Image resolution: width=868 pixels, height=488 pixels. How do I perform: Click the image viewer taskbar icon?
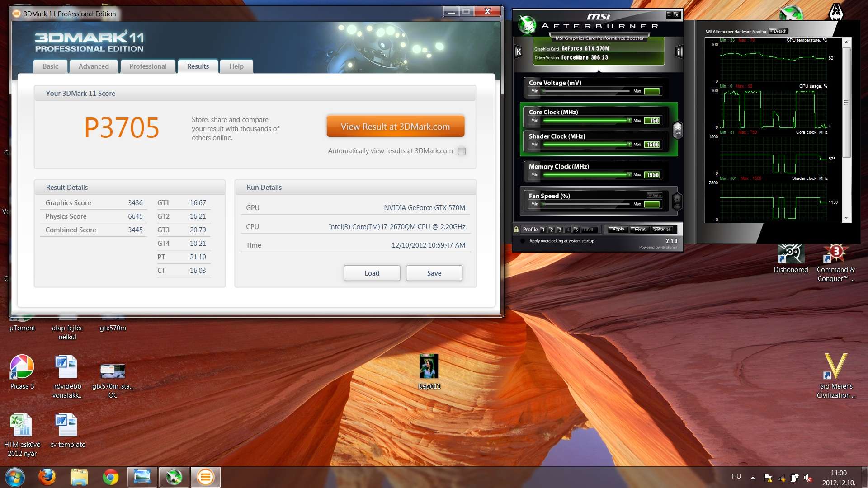142,477
